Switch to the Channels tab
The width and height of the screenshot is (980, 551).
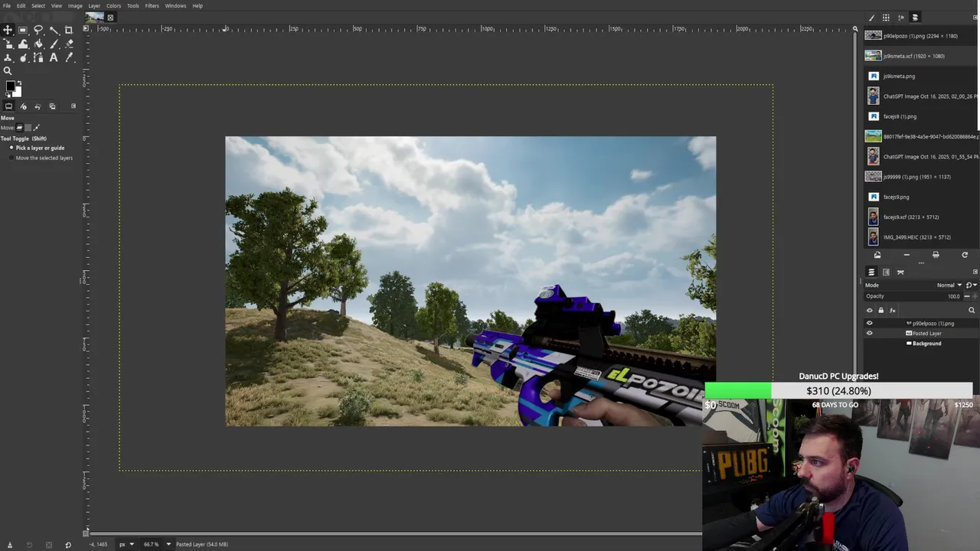(886, 272)
